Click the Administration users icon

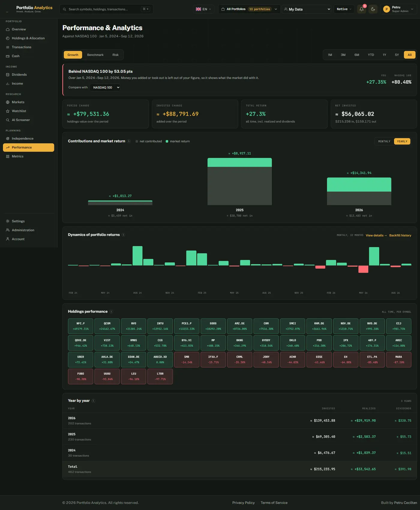click(8, 230)
